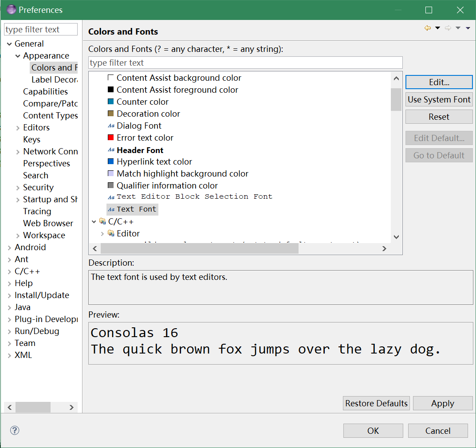Expand the Java preferences category
The height and width of the screenshot is (448, 476).
click(x=9, y=307)
